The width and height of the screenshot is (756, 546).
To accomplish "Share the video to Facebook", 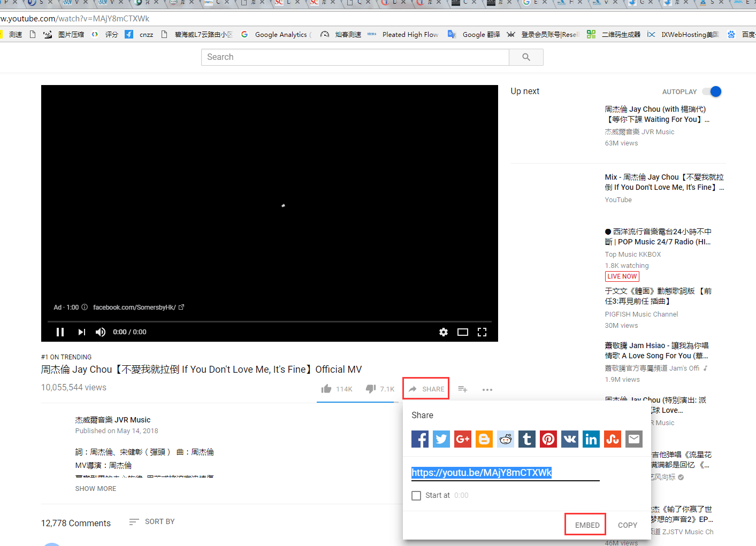I will click(x=420, y=439).
